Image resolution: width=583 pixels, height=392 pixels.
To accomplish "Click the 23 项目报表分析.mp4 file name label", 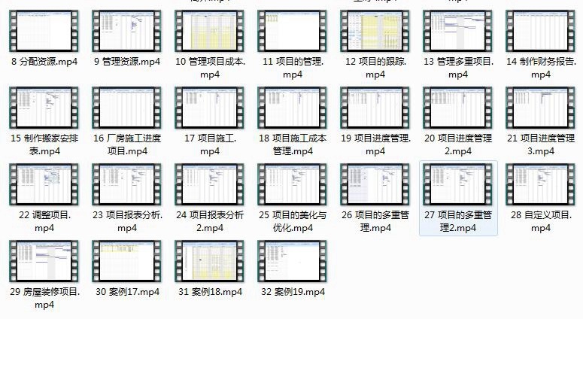I will [x=127, y=221].
